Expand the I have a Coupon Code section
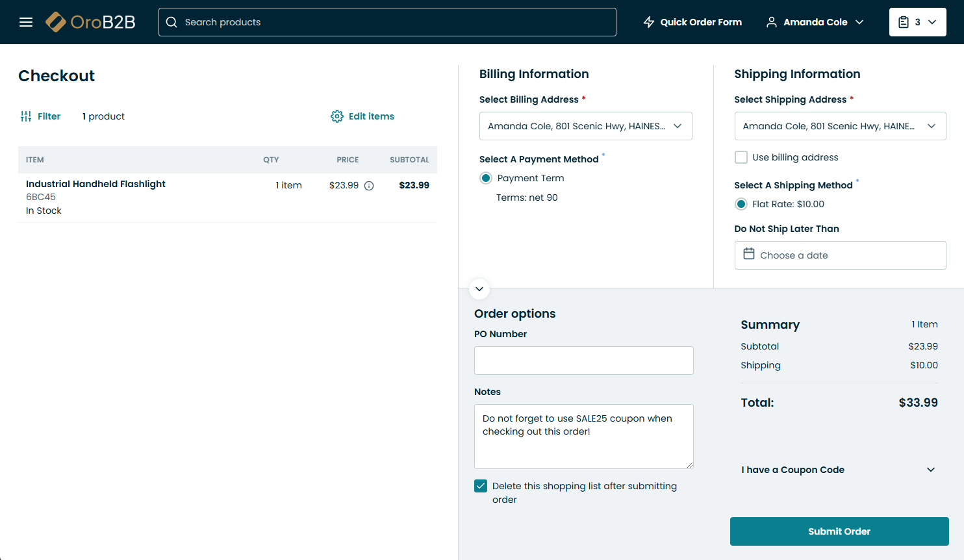Image resolution: width=964 pixels, height=560 pixels. [839, 470]
